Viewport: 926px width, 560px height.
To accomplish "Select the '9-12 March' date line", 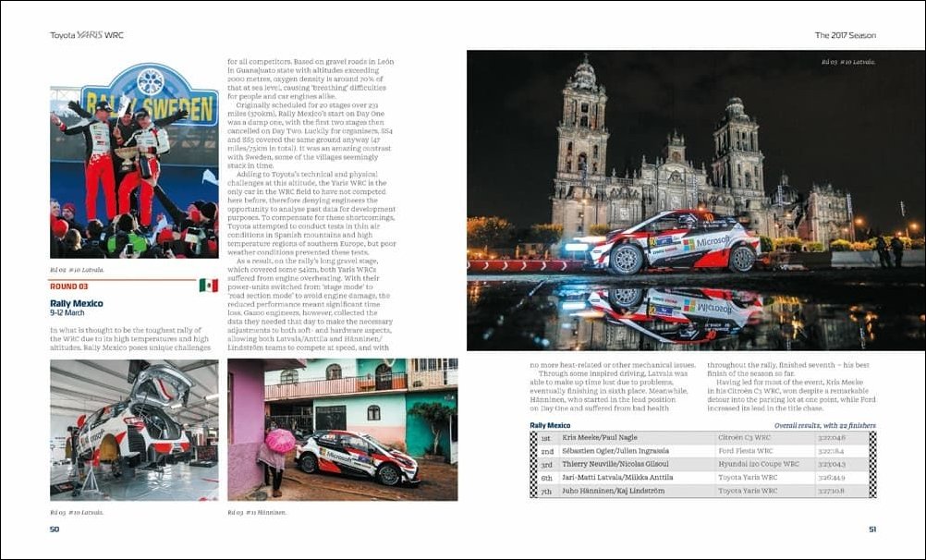I will pos(67,312).
